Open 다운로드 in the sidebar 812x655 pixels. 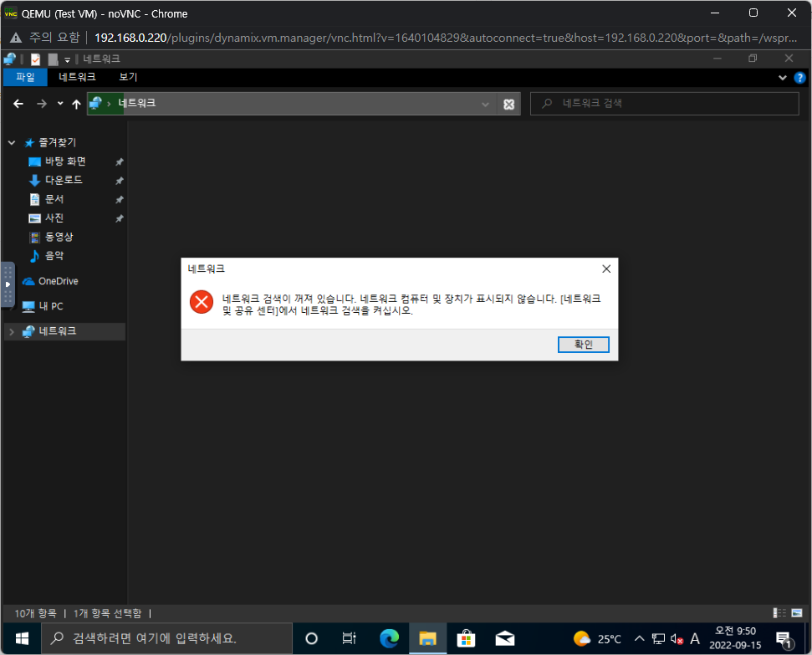pos(64,181)
